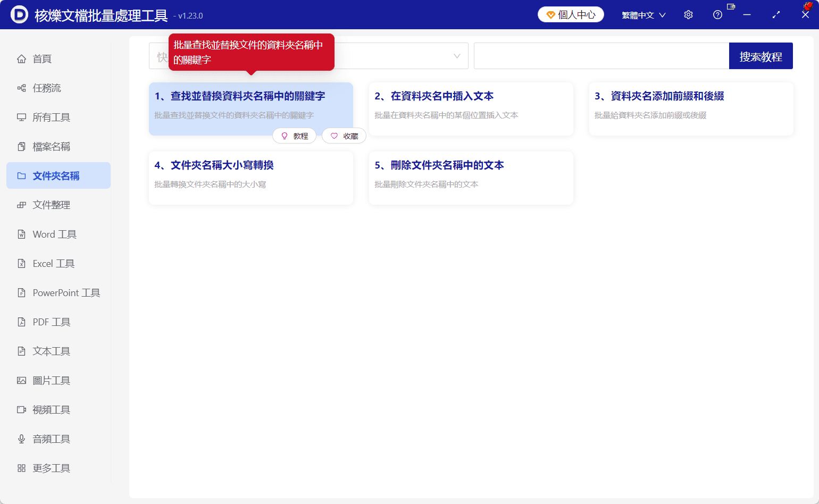Screen dimensions: 819x504
Task: Minimize the application window
Action: [x=747, y=15]
